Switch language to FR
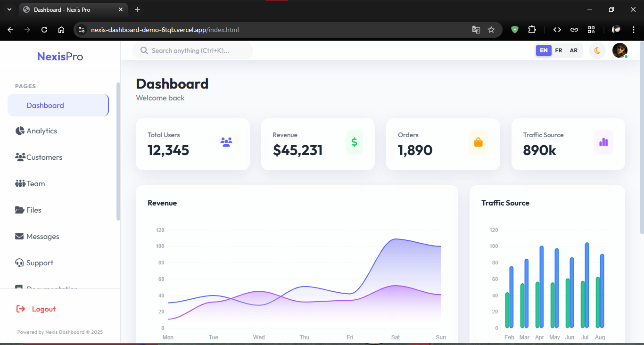This screenshot has height=345, width=644. 558,50
